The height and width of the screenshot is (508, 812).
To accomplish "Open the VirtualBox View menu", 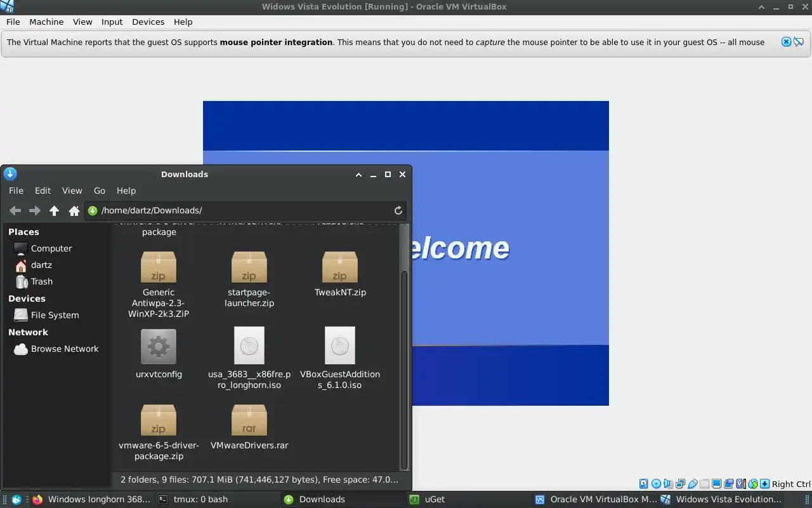I will pyautogui.click(x=82, y=22).
